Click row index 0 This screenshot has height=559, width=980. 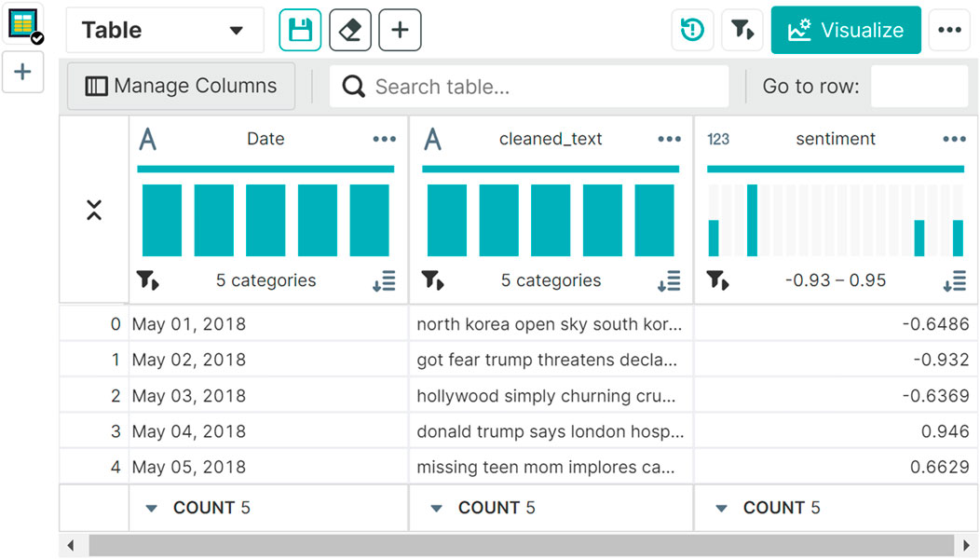[94, 324]
